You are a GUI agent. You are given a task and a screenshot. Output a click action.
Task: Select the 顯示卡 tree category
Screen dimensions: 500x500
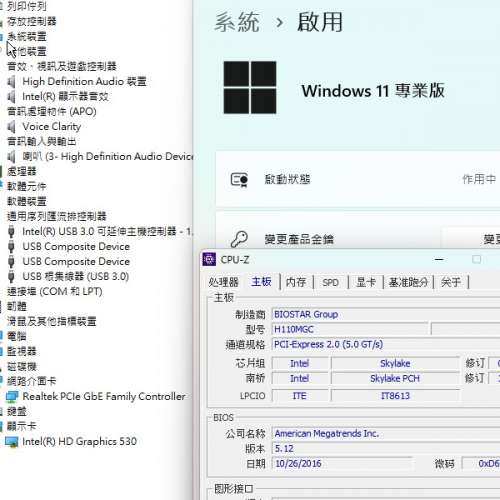(22, 426)
